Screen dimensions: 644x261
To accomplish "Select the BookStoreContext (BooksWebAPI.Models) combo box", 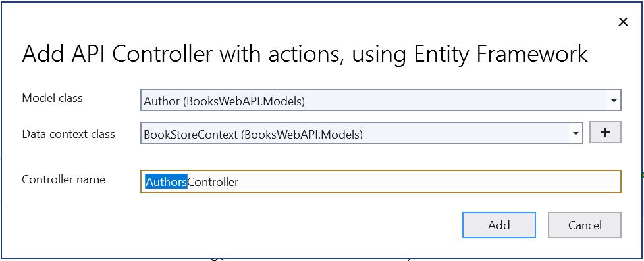I will tap(362, 133).
